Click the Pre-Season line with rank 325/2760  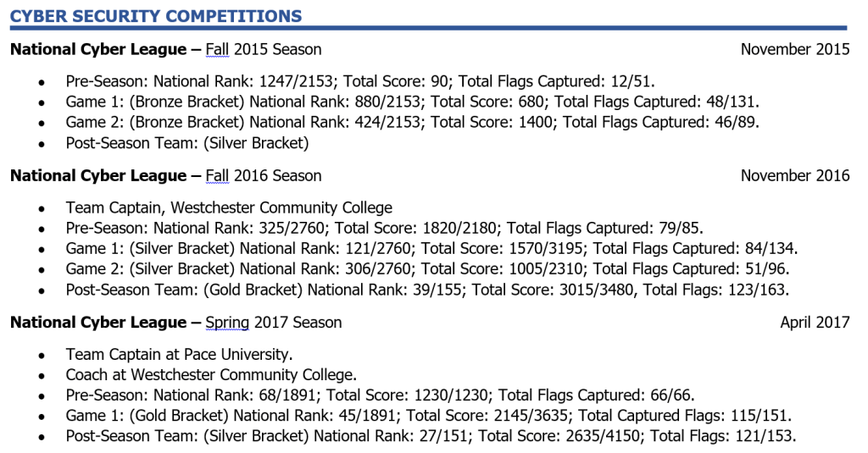coord(384,228)
